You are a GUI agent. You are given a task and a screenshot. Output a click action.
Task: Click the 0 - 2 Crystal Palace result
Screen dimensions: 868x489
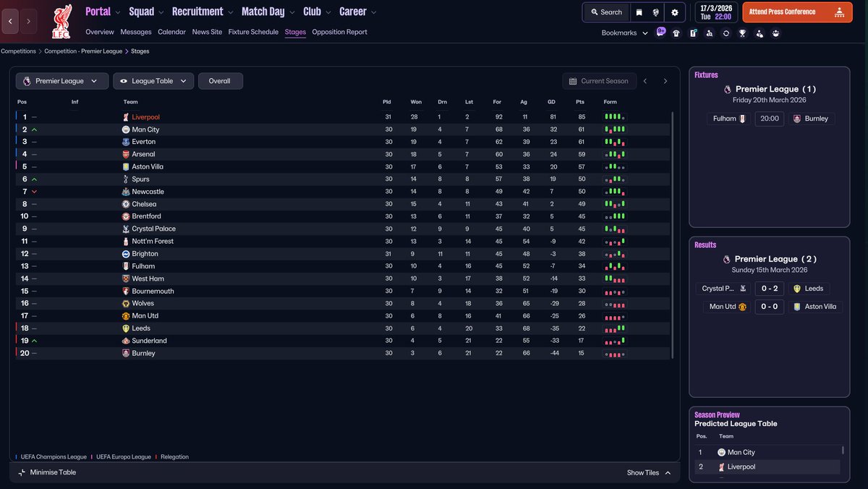(x=769, y=288)
